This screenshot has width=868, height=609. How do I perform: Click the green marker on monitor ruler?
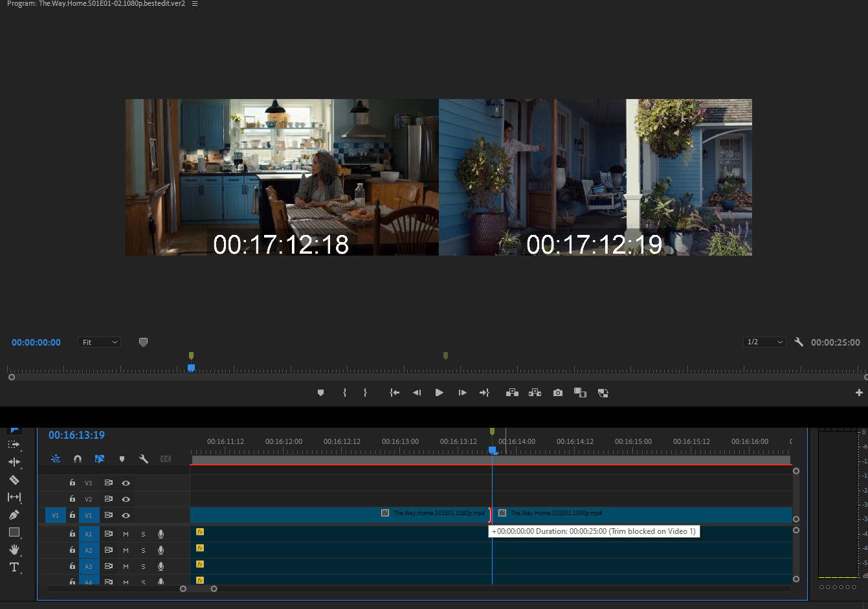pyautogui.click(x=191, y=355)
